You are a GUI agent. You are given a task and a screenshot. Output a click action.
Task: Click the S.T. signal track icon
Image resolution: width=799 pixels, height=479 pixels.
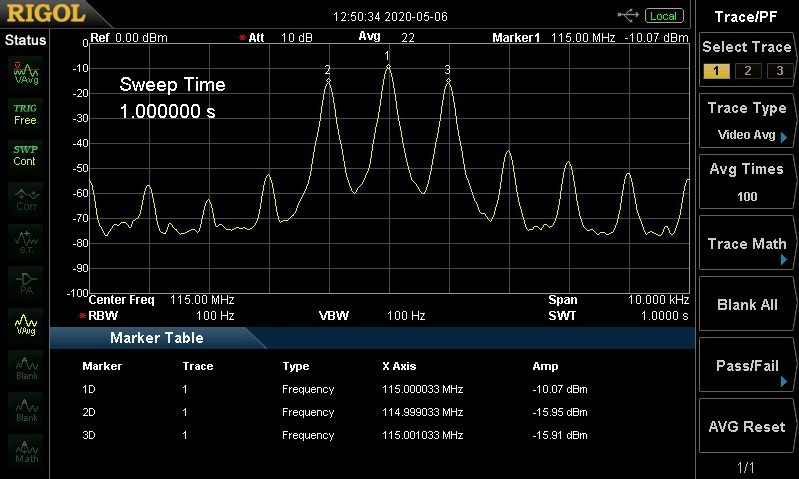coord(26,241)
